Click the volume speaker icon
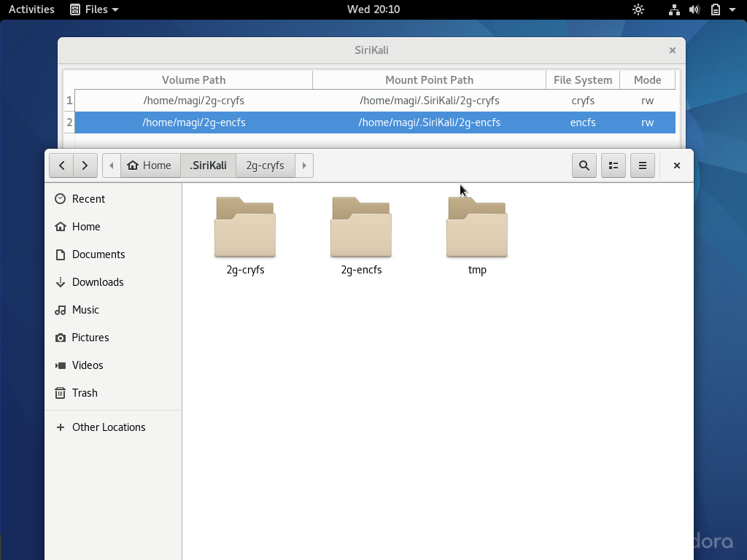The width and height of the screenshot is (747, 560). click(x=694, y=9)
